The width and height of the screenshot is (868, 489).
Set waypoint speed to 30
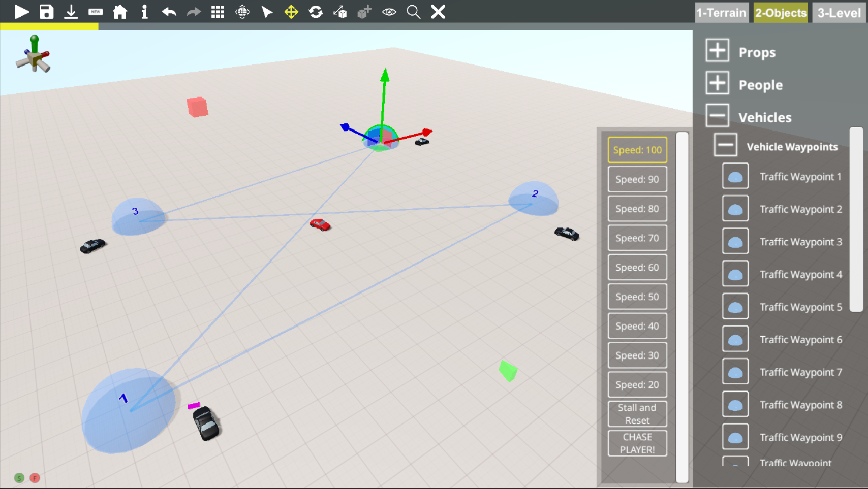pos(637,355)
